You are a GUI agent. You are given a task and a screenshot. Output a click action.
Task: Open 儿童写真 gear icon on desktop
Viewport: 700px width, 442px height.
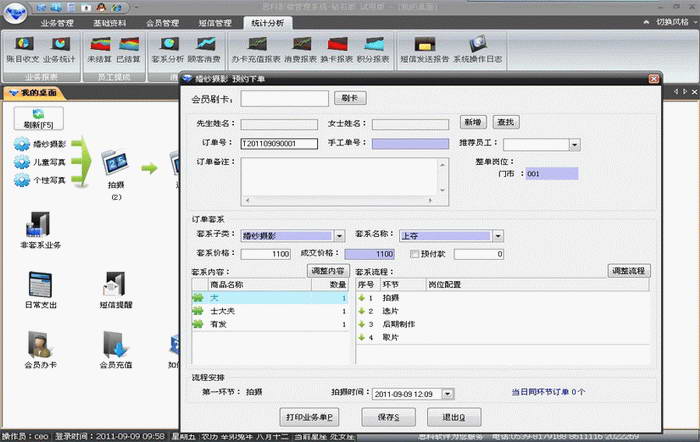pyautogui.click(x=22, y=162)
